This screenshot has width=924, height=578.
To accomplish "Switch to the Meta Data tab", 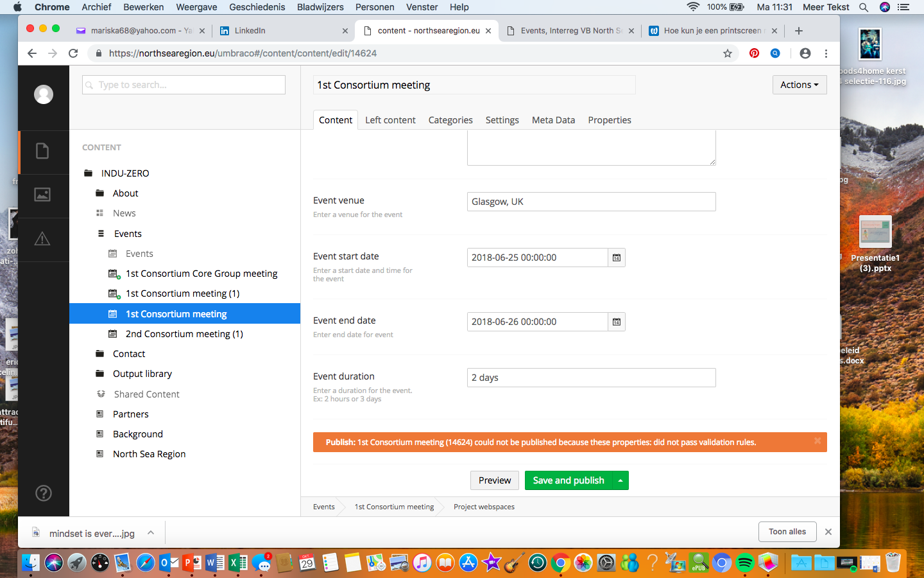I will coord(553,120).
